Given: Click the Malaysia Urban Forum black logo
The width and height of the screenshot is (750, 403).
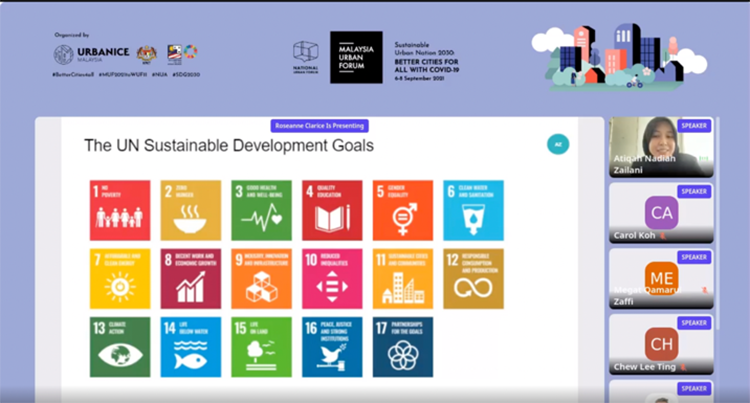Looking at the screenshot, I should [356, 57].
